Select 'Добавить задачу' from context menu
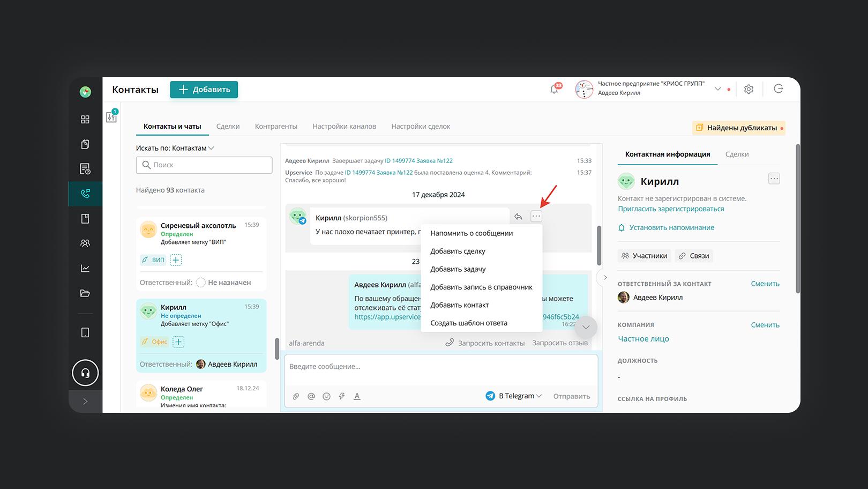The image size is (868, 489). click(458, 269)
